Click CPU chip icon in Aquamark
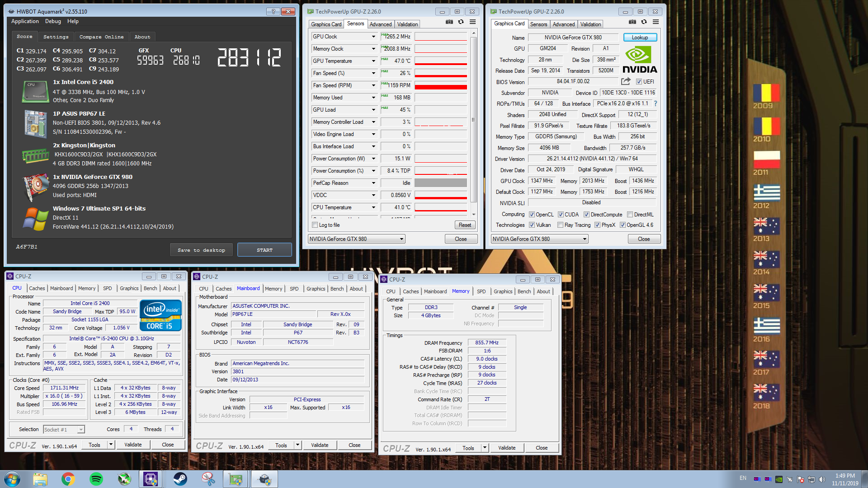This screenshot has height=488, width=868. pos(35,91)
